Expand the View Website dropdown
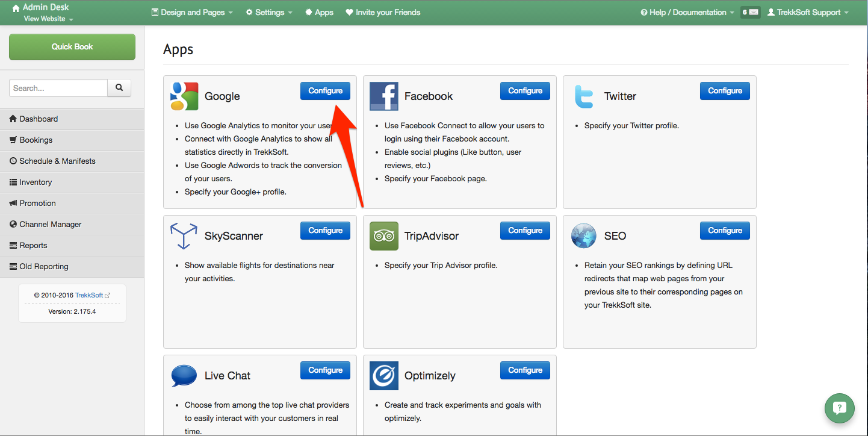This screenshot has height=436, width=868. [48, 19]
